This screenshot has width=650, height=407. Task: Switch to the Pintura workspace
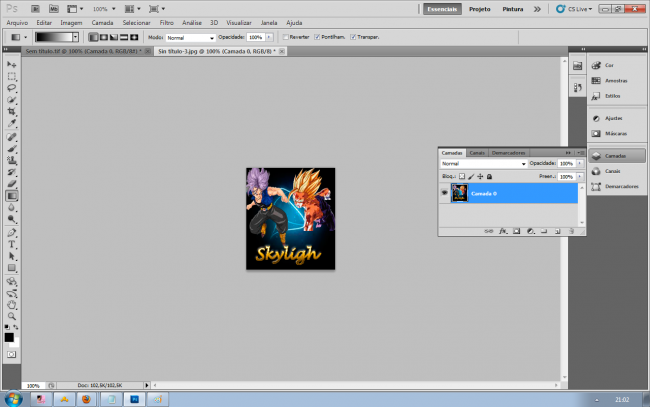513,9
